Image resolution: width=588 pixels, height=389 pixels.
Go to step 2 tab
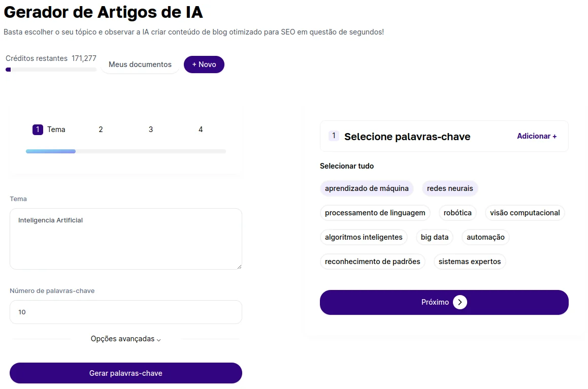tap(101, 129)
